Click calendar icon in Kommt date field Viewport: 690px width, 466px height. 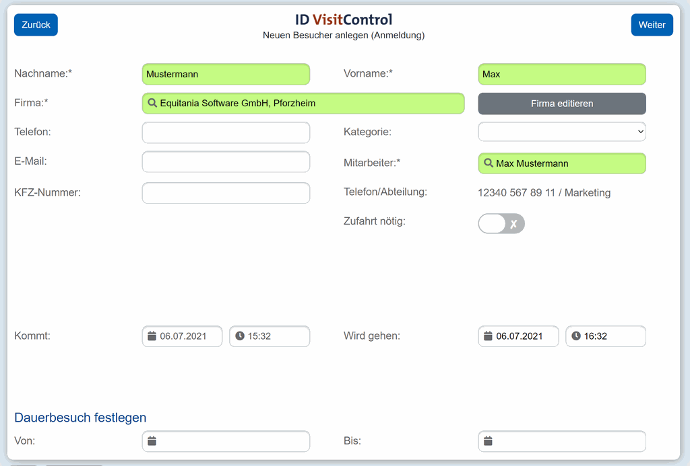(x=152, y=336)
